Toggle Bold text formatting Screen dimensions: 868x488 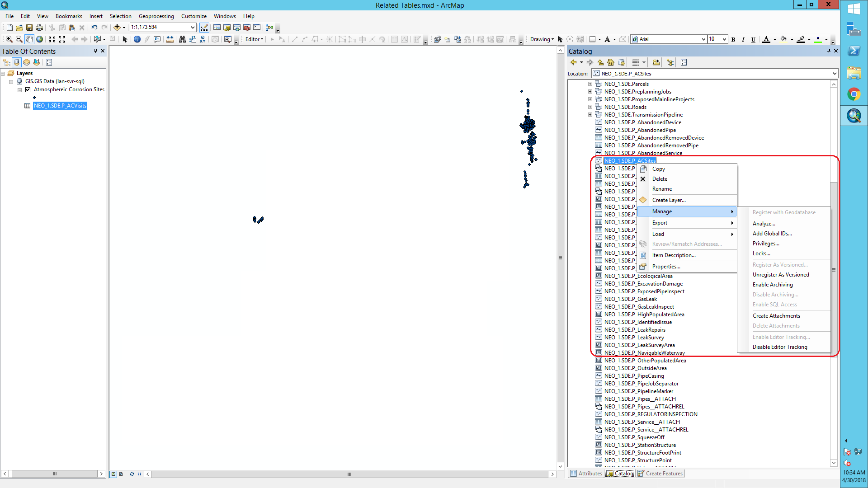click(733, 39)
